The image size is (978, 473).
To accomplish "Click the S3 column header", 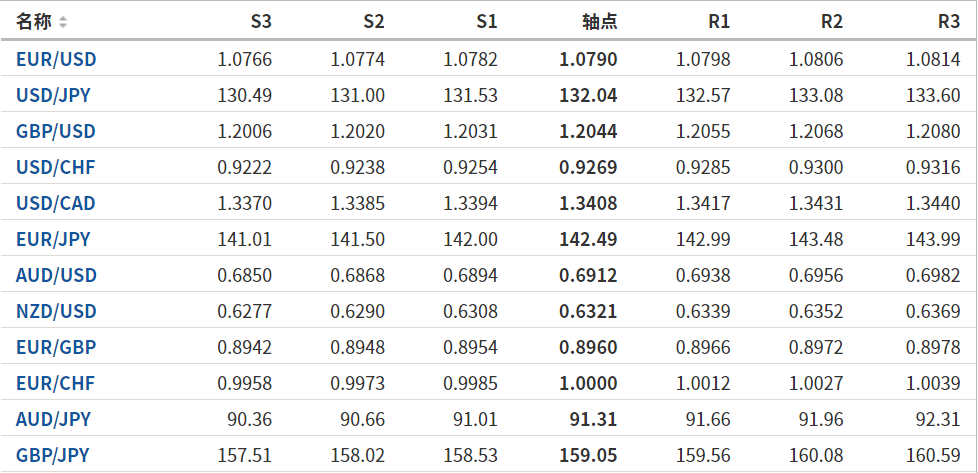I will (260, 21).
